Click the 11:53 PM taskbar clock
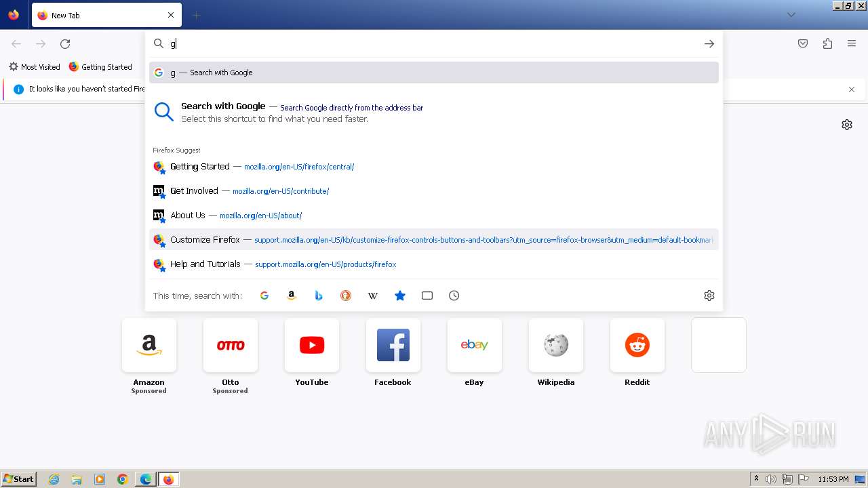The height and width of the screenshot is (488, 868). 833,479
